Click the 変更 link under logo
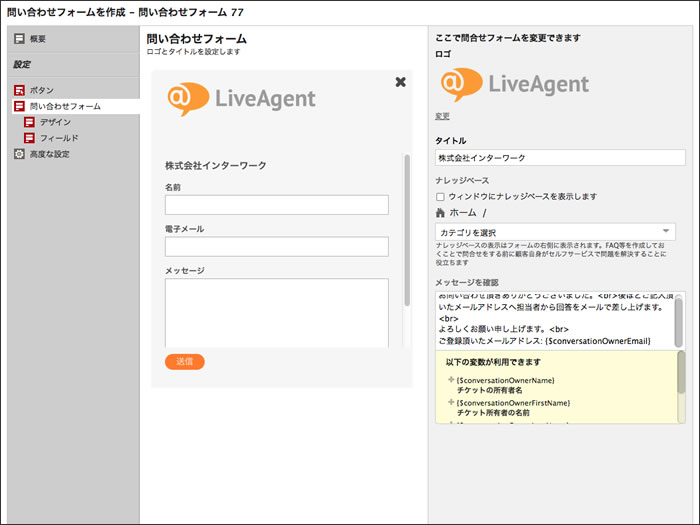 442,116
